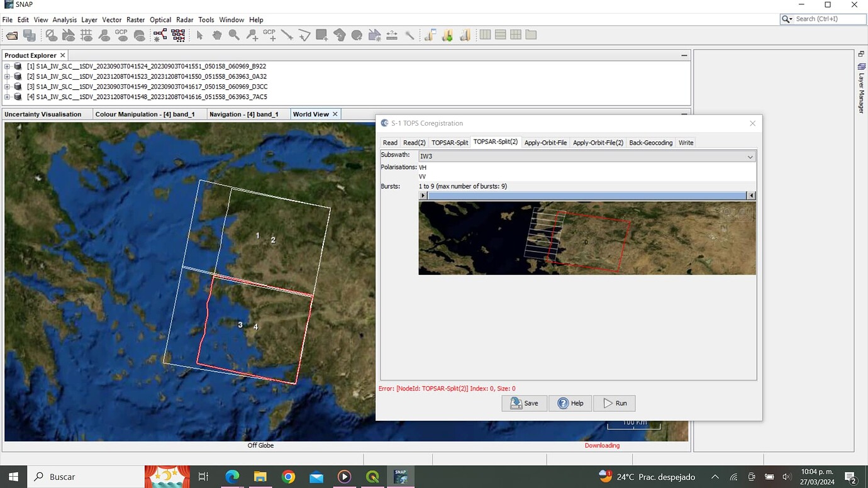The image size is (868, 488).
Task: Run the TOPS Coregistration graph
Action: click(x=614, y=403)
